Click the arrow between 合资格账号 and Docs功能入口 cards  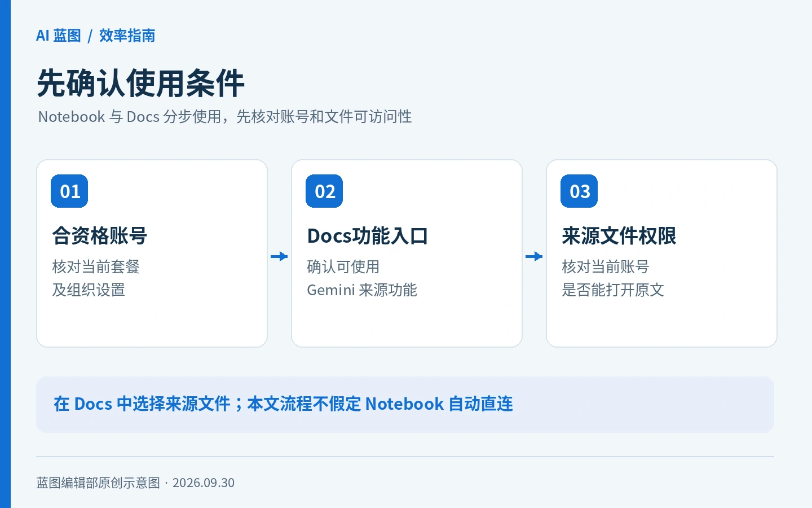pos(279,256)
